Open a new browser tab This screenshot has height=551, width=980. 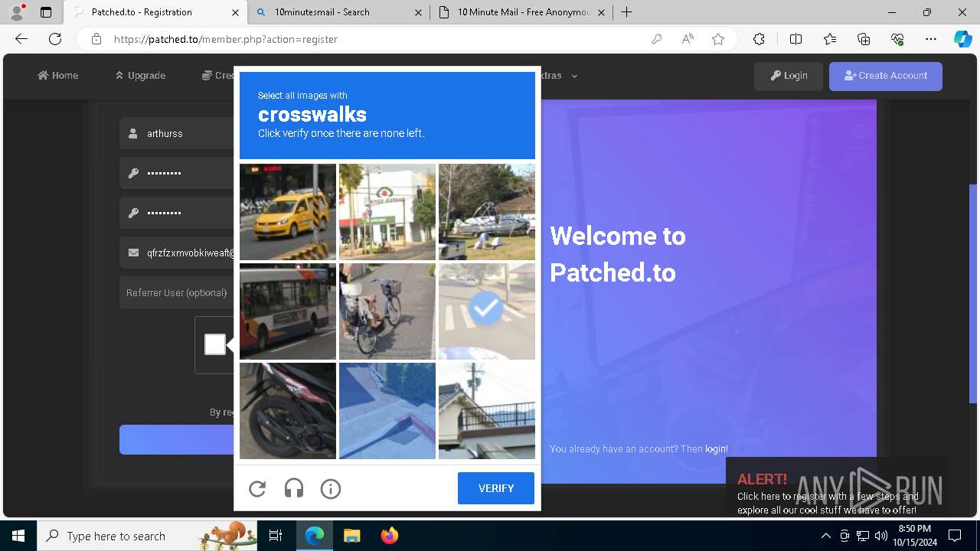click(627, 12)
